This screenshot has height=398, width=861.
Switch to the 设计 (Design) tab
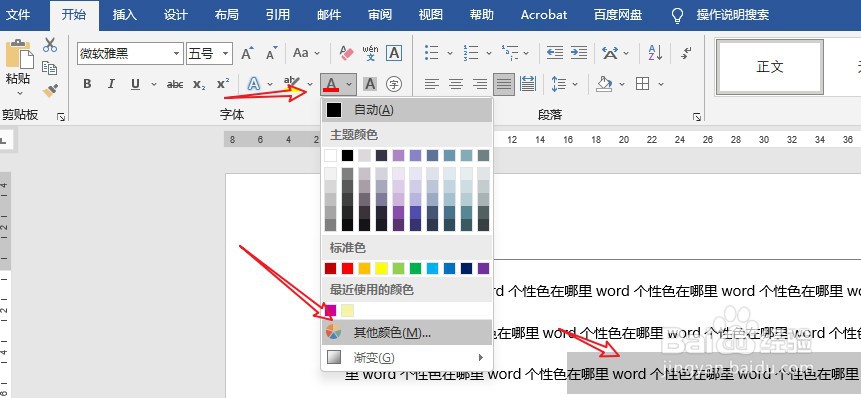click(x=176, y=15)
